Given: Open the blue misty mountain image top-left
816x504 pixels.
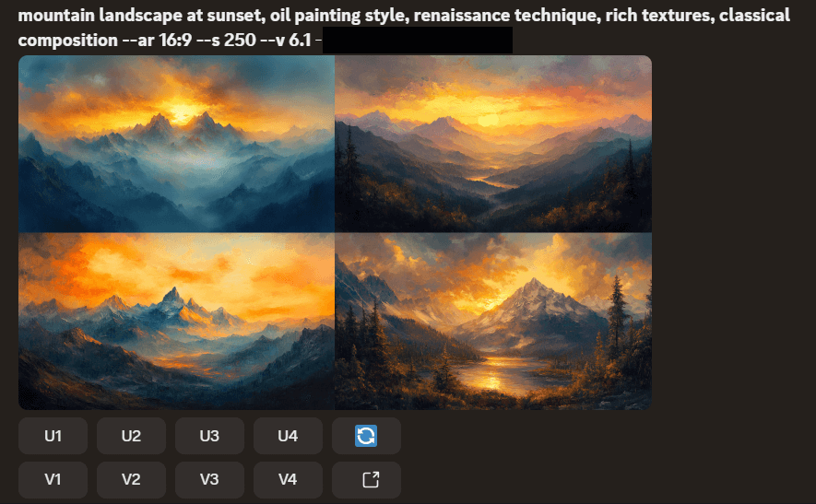Looking at the screenshot, I should click(x=176, y=144).
